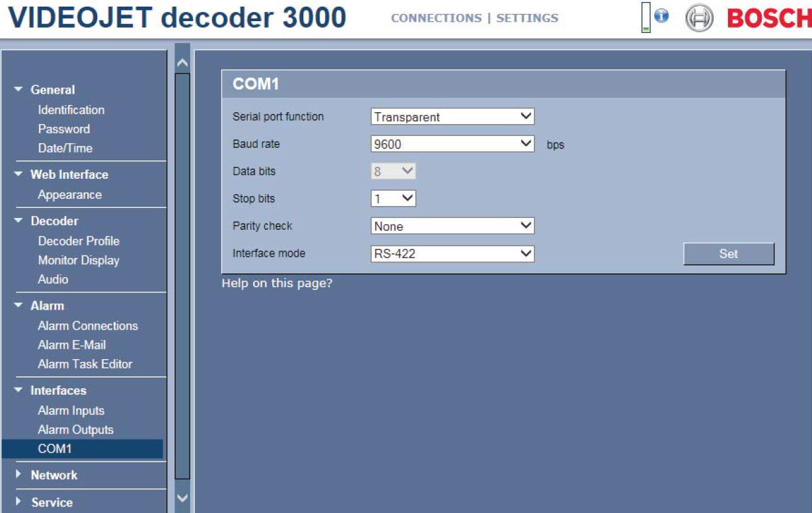
Task: Open the Serial port function dropdown
Action: (x=452, y=117)
